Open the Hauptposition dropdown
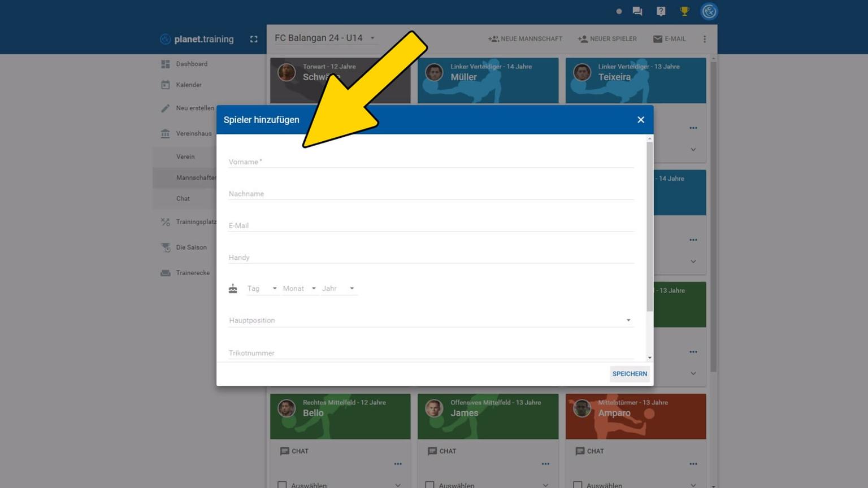This screenshot has width=868, height=488. pos(431,320)
